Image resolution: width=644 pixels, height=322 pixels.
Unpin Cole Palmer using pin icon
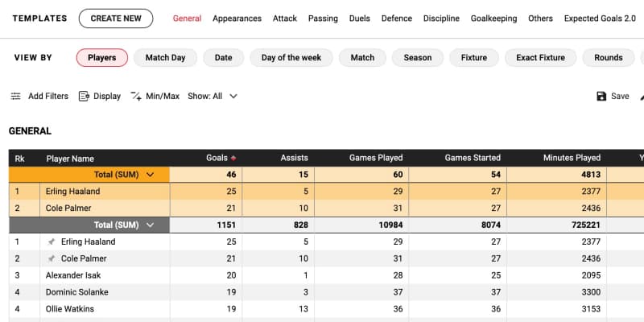(x=52, y=259)
